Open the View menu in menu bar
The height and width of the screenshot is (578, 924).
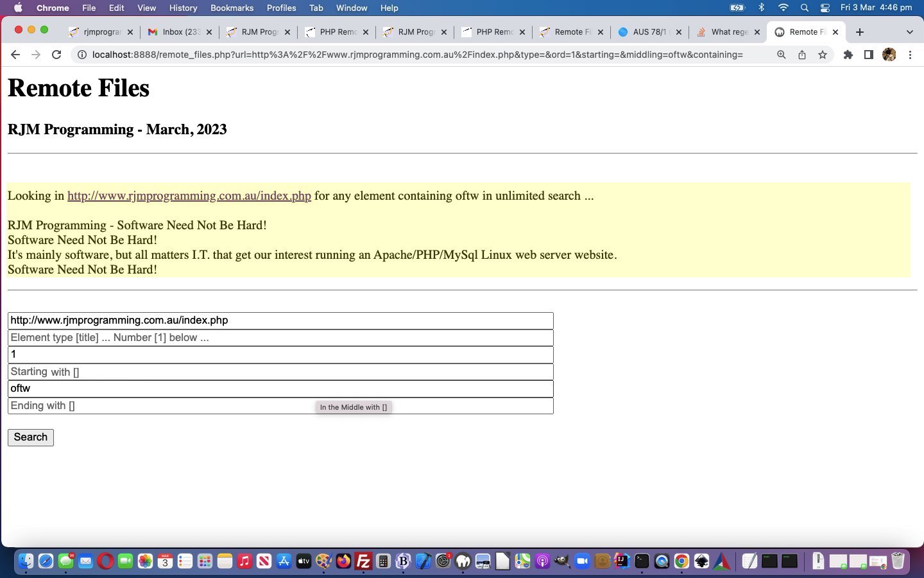coord(146,8)
